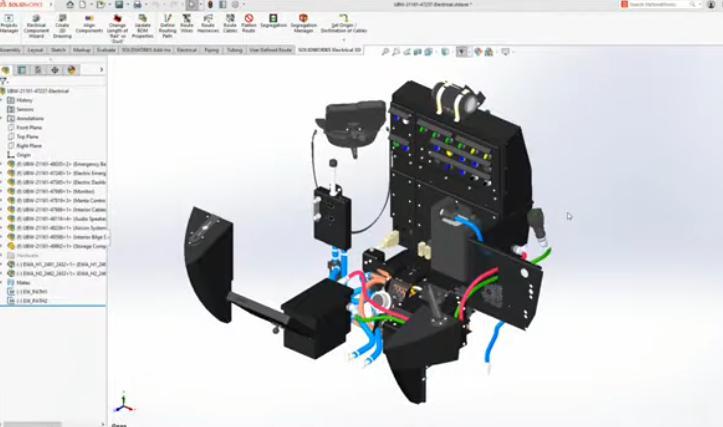Launch Electrical Component Wizard
Viewport: 723px width, 427px height.
[36, 26]
